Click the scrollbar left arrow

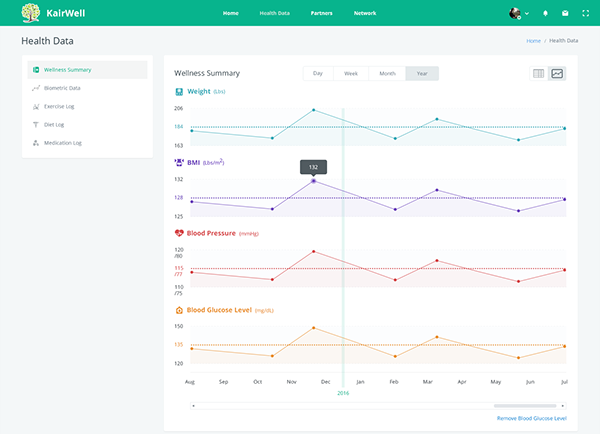(x=194, y=406)
